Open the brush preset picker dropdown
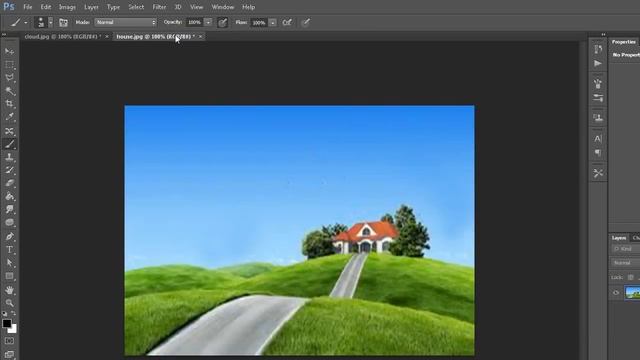This screenshot has height=360, width=640. [51, 22]
